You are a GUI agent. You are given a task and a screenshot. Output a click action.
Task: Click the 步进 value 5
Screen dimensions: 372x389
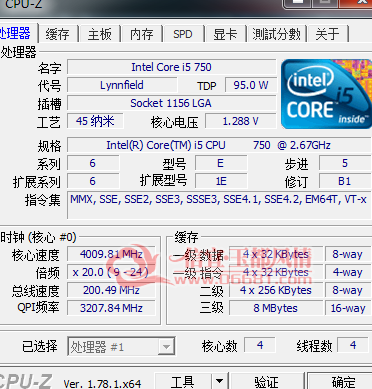345,163
